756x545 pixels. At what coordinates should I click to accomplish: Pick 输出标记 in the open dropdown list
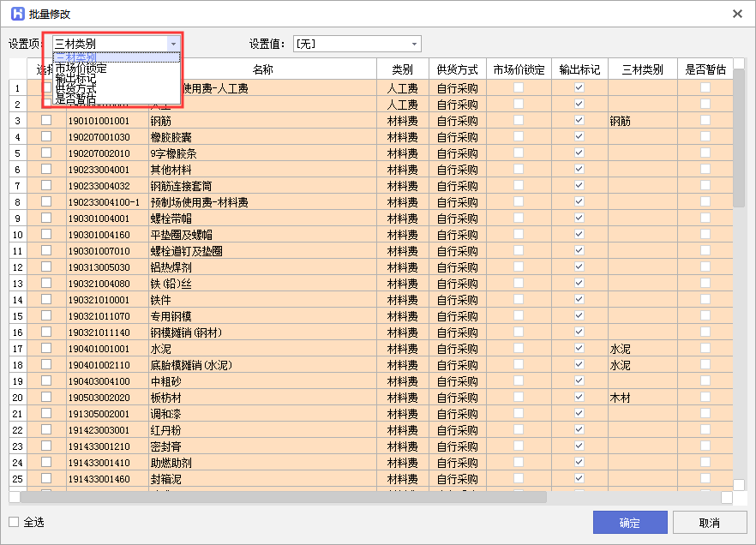75,79
